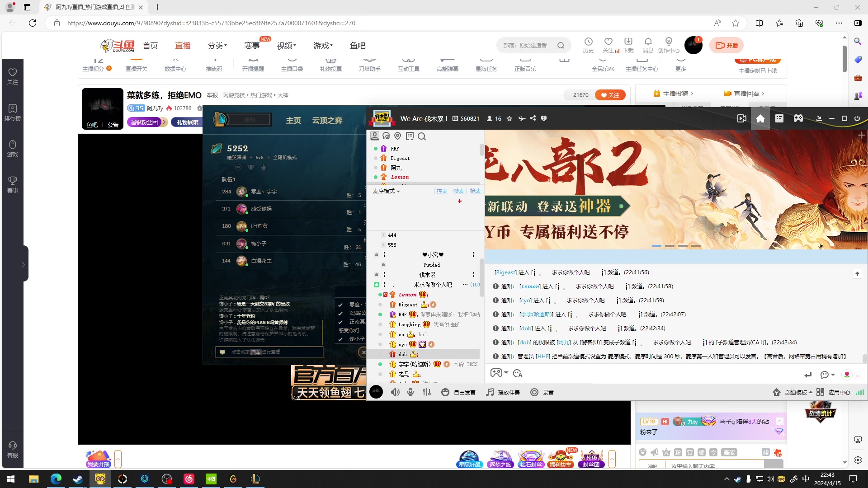Toggle the YY microphone icon
Viewport: 868px width, 488px height.
point(410,392)
